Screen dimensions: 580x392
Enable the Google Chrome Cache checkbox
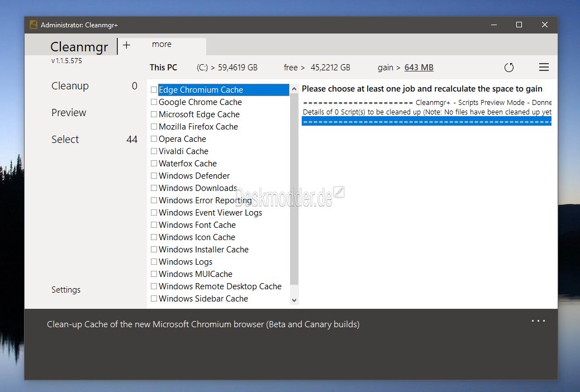pyautogui.click(x=154, y=102)
